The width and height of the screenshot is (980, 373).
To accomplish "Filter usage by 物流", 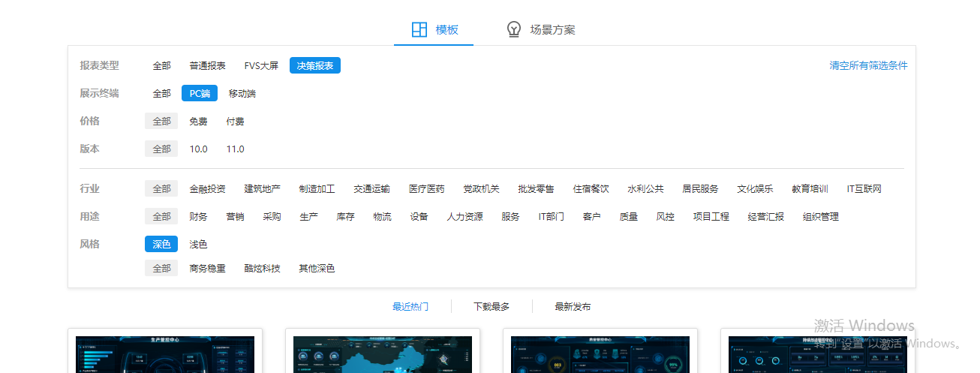I will [x=382, y=216].
